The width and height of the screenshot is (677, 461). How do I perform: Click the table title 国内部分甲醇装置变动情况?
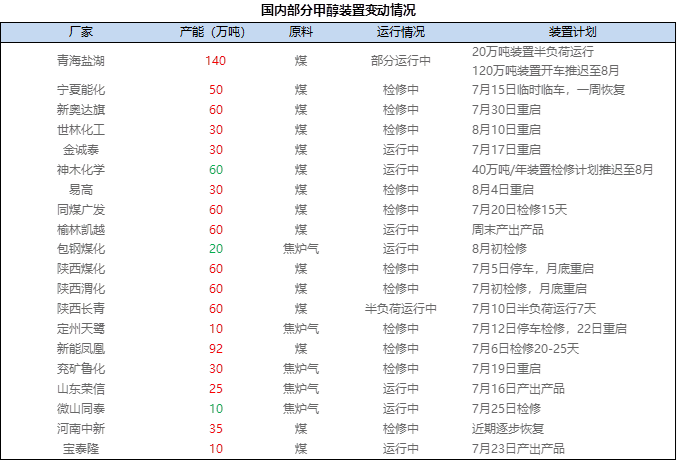[338, 10]
